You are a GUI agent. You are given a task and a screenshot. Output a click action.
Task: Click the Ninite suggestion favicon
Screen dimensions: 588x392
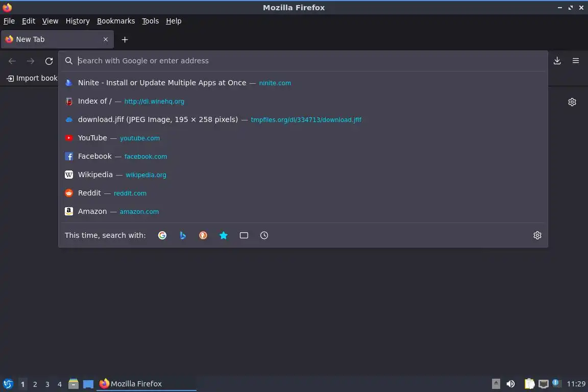(x=68, y=83)
